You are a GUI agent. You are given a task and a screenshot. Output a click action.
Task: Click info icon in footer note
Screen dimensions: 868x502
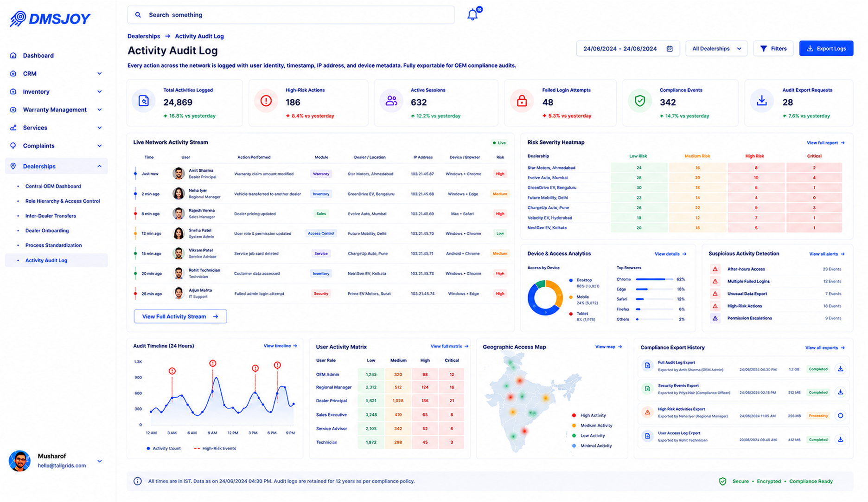tap(138, 481)
